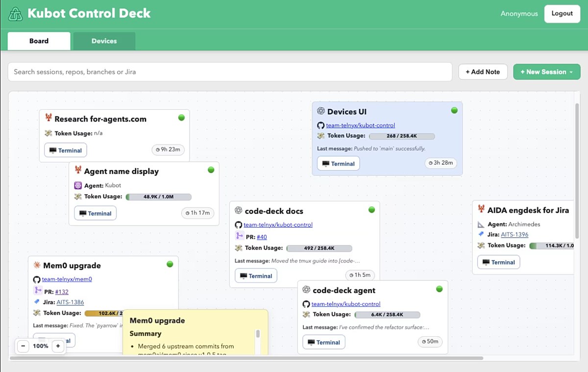Click the green status dot on code-deck agent
This screenshot has height=372, width=588.
[x=440, y=289]
